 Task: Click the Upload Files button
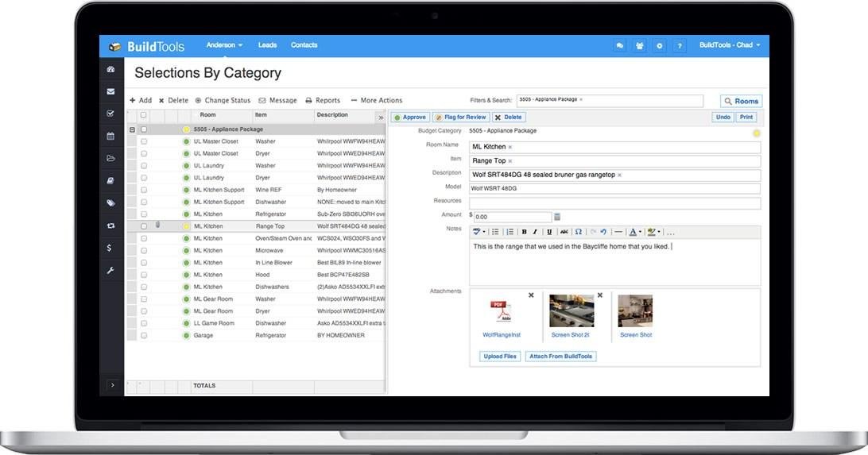tap(500, 357)
